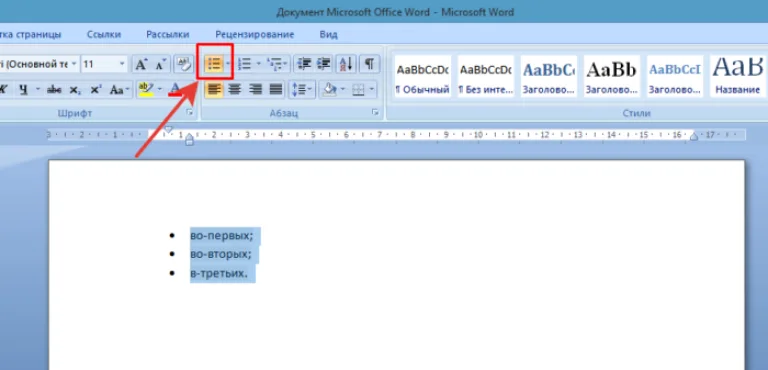The image size is (768, 370).
Task: Open the Рассылки ribbon tab
Action: click(168, 35)
